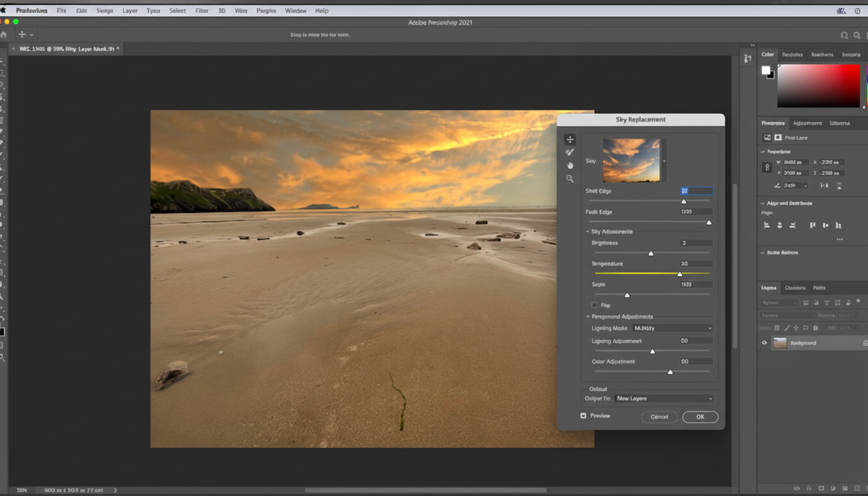Screen dimensions: 868x496
Task: Click the Temperature slider handle
Action: [679, 273]
